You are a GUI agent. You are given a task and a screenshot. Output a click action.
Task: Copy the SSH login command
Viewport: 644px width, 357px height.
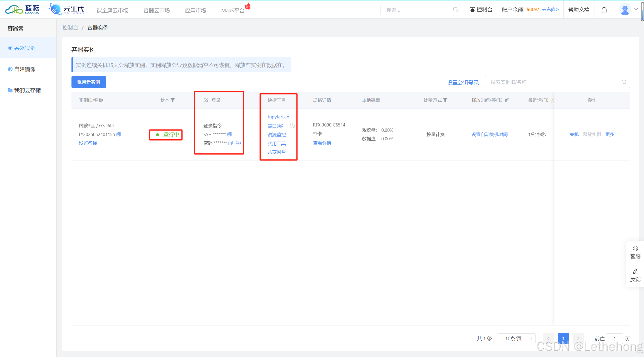(230, 134)
